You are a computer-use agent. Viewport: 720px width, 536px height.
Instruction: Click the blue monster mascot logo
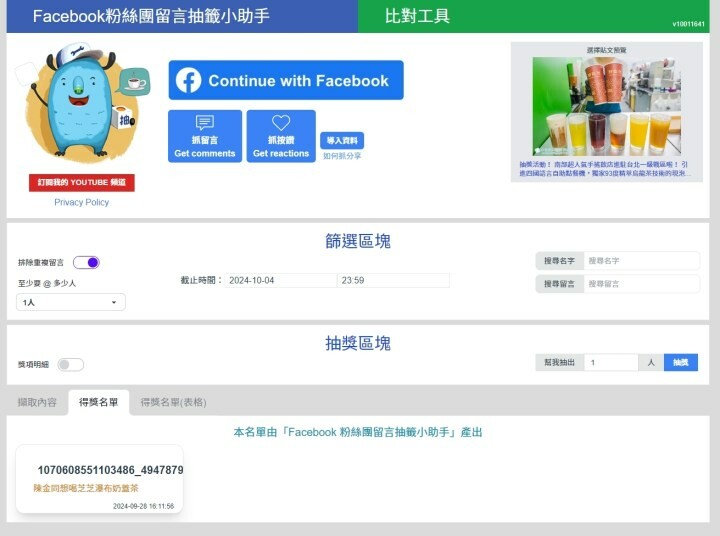pyautogui.click(x=82, y=102)
